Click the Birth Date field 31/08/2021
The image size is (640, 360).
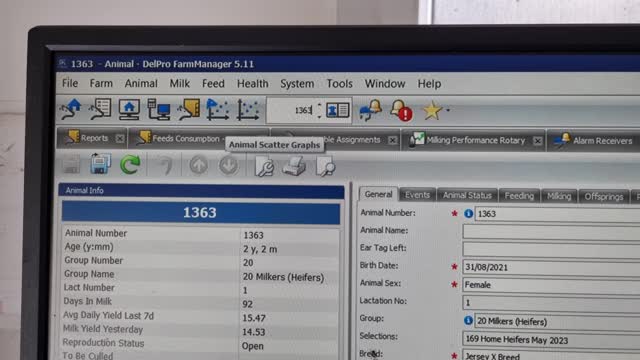(551, 267)
